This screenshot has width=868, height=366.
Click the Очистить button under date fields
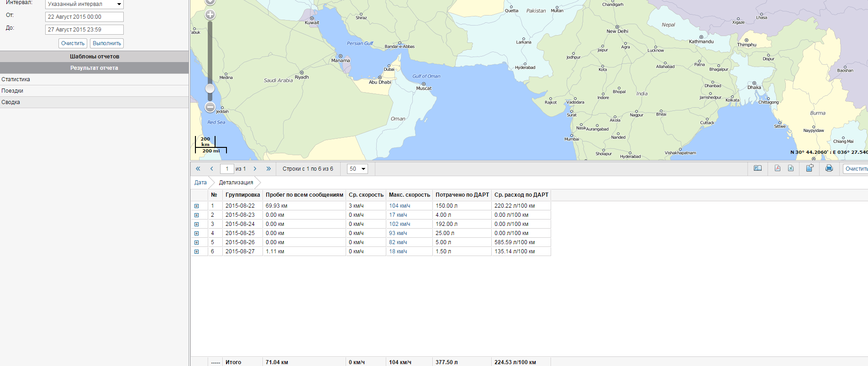tap(73, 43)
